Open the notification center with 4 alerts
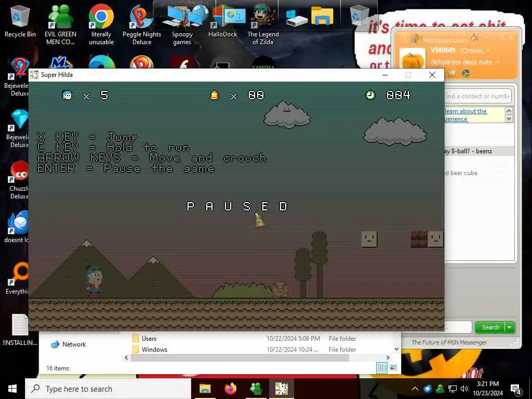This screenshot has height=399, width=532. click(516, 389)
